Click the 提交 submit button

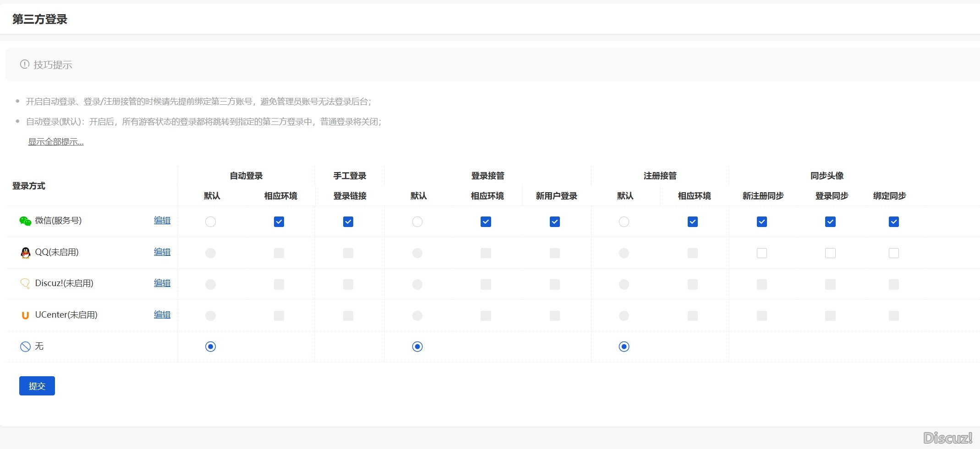click(x=37, y=386)
